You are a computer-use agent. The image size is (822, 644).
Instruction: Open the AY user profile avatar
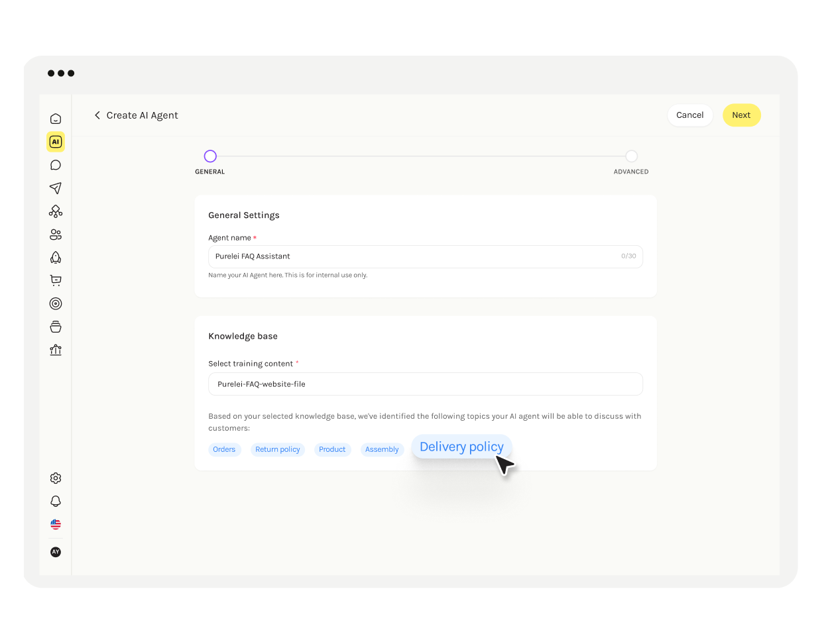click(x=56, y=552)
